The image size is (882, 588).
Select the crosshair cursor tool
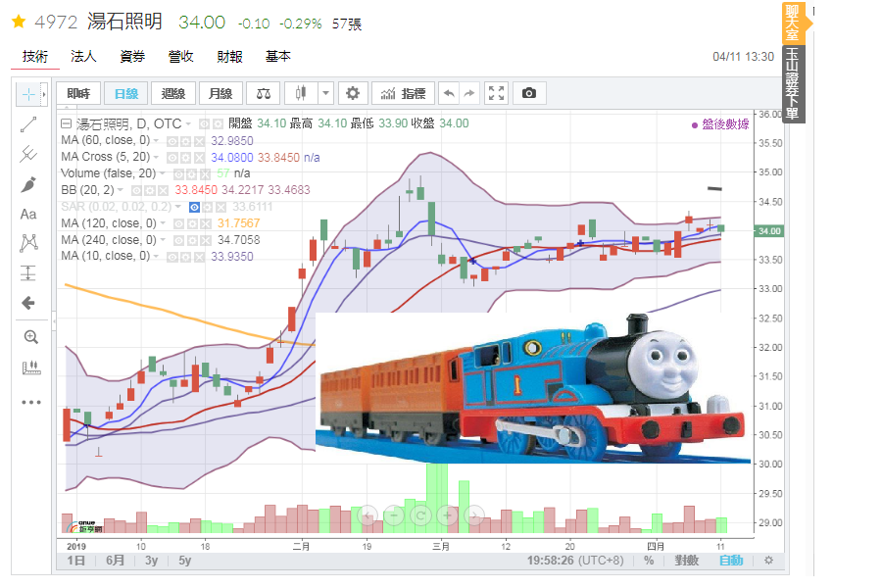(28, 94)
